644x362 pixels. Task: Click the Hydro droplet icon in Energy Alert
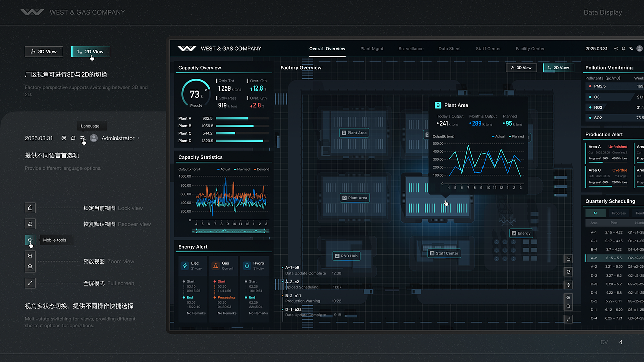click(247, 265)
